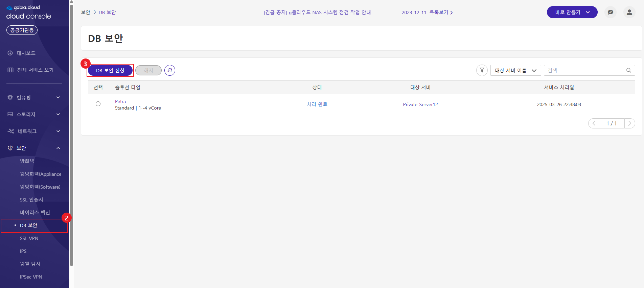Open the filter funnel icon

(482, 70)
